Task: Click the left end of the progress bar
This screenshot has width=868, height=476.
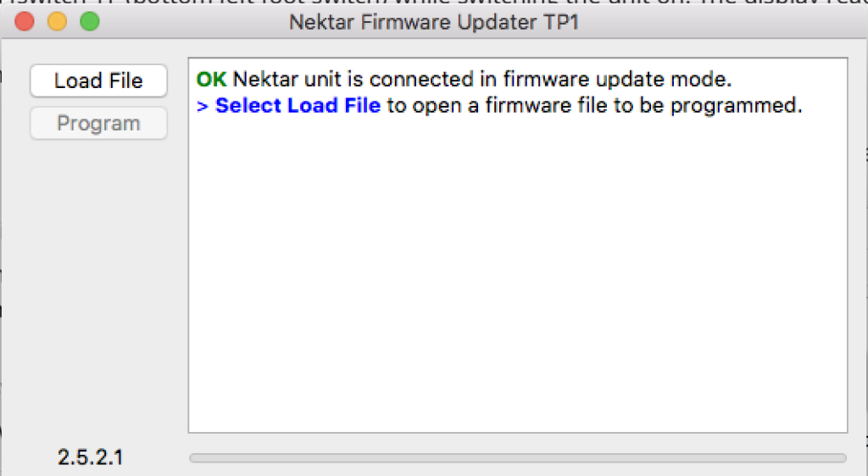Action: coord(197,458)
